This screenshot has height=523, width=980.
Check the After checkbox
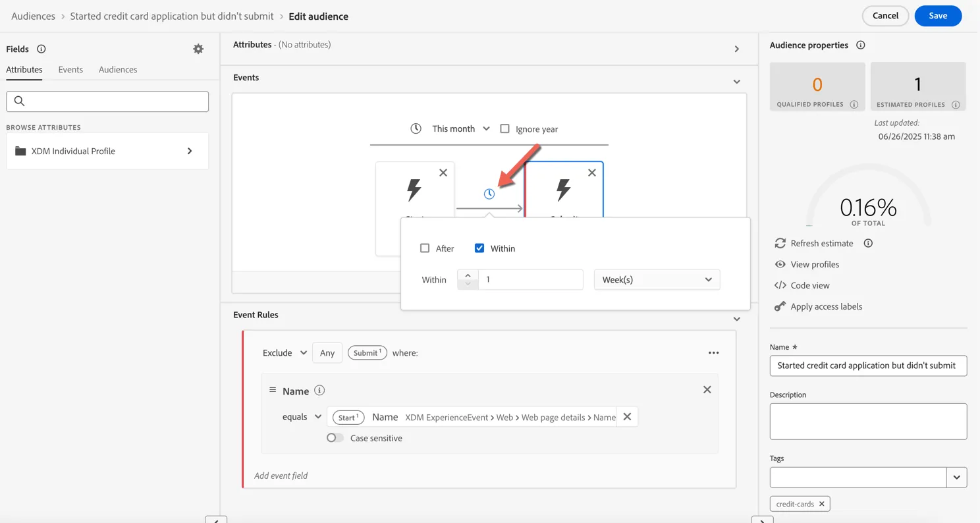pos(425,248)
